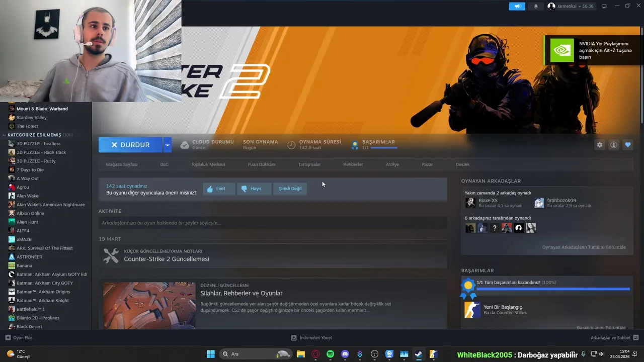Recommend the game with Evet

coord(219,189)
